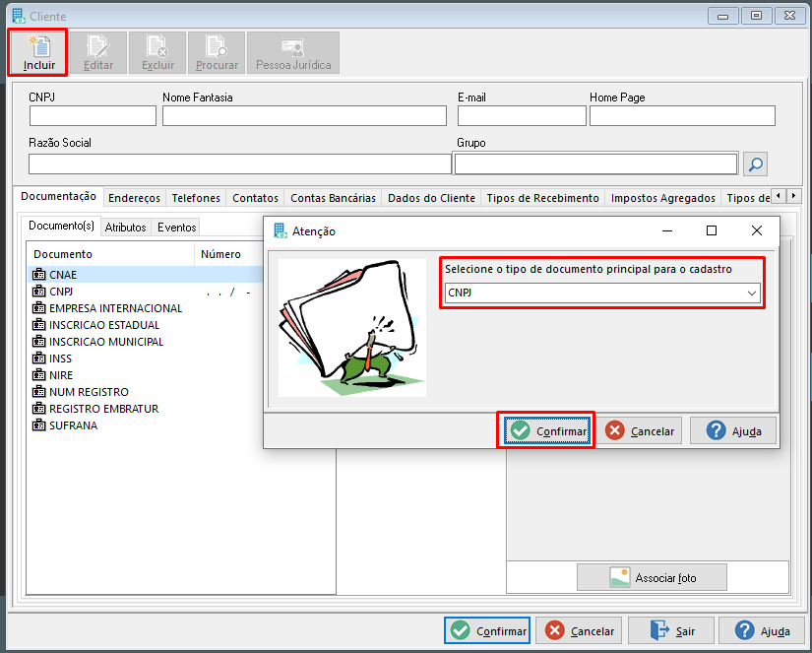Click the Incluir toolbar button
This screenshot has width=812, height=653.
[x=37, y=53]
